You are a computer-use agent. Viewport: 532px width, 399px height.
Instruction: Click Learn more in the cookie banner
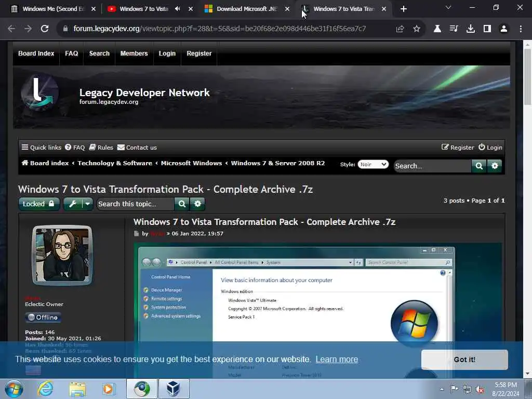coord(337,360)
